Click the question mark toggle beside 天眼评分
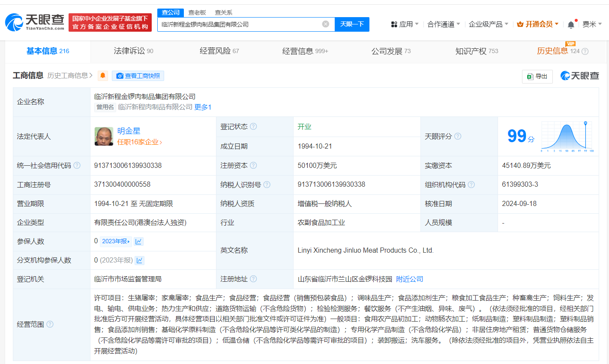The height and width of the screenshot is (364, 609). pyautogui.click(x=458, y=136)
